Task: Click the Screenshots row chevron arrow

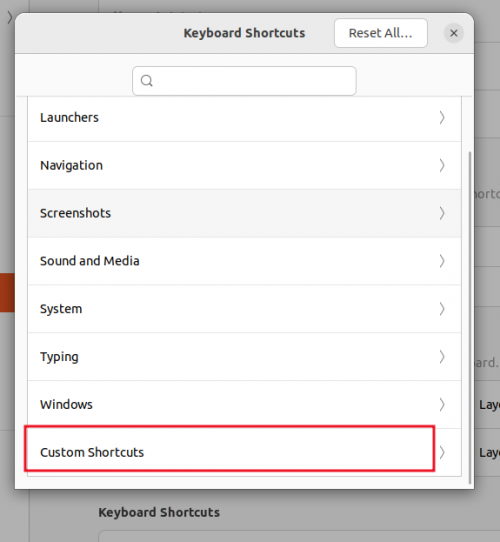Action: [442, 213]
